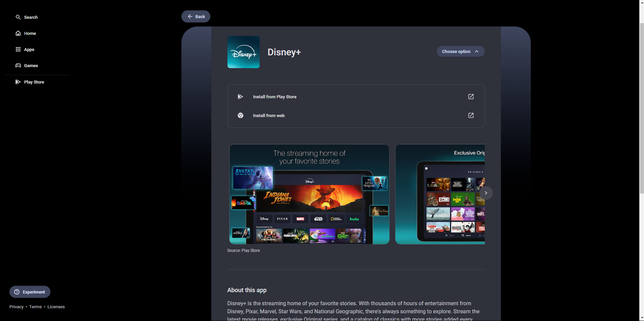Click the Disney+ app title text
The width and height of the screenshot is (644, 321).
pos(284,52)
